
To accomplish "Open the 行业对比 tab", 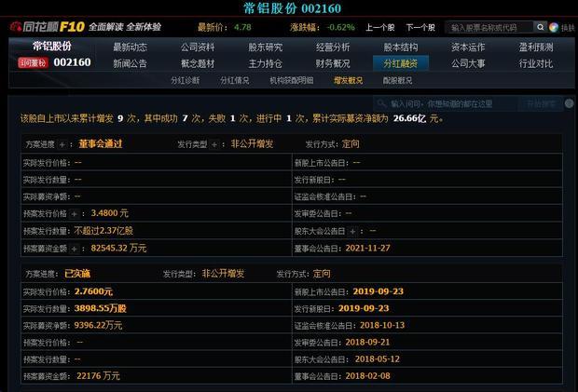I will point(536,63).
